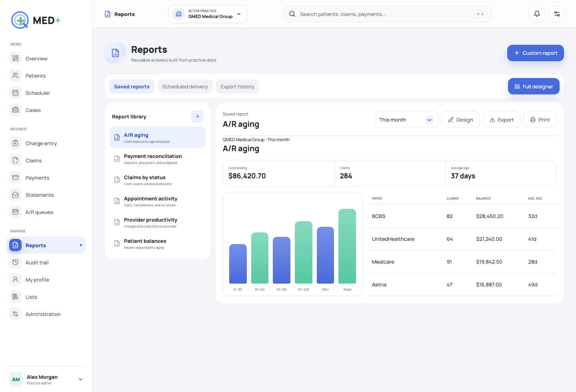The height and width of the screenshot is (392, 576).
Task: Expand the Active Practice selector
Action: point(207,14)
